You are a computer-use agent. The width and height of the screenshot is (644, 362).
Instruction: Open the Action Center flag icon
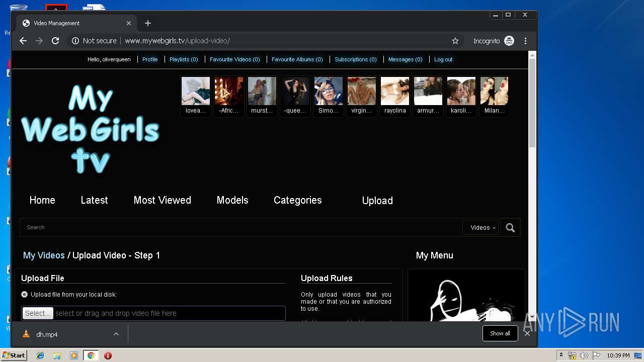[596, 355]
